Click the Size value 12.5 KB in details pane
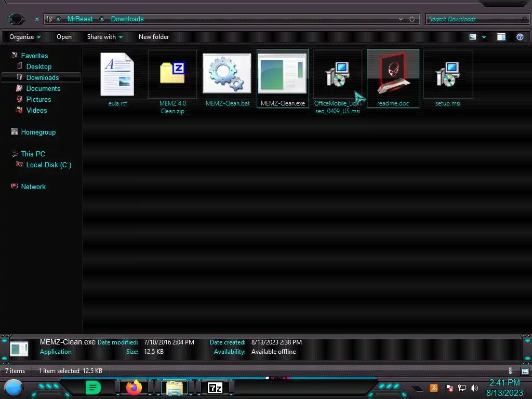The width and height of the screenshot is (532, 399). pos(154,352)
